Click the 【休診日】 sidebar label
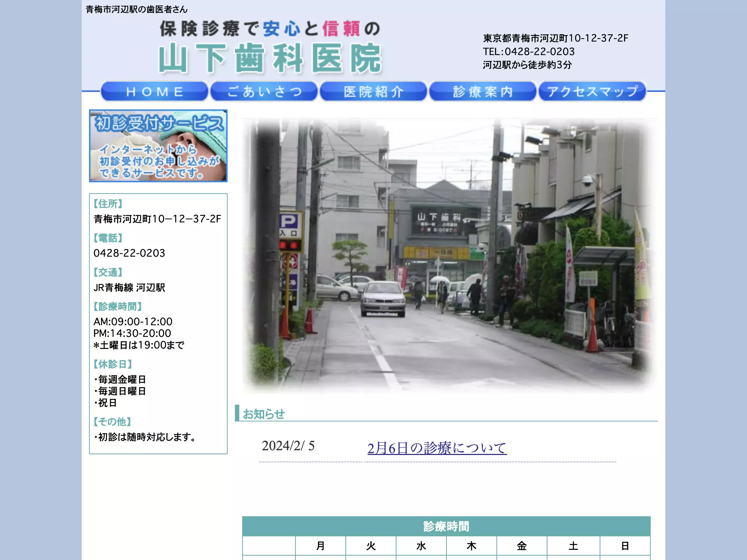The height and width of the screenshot is (560, 747). pos(113,364)
